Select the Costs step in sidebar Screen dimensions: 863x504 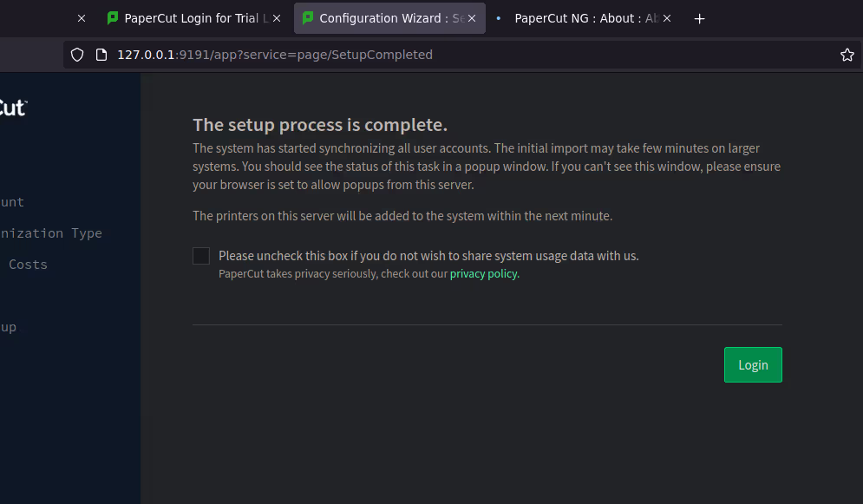(28, 264)
